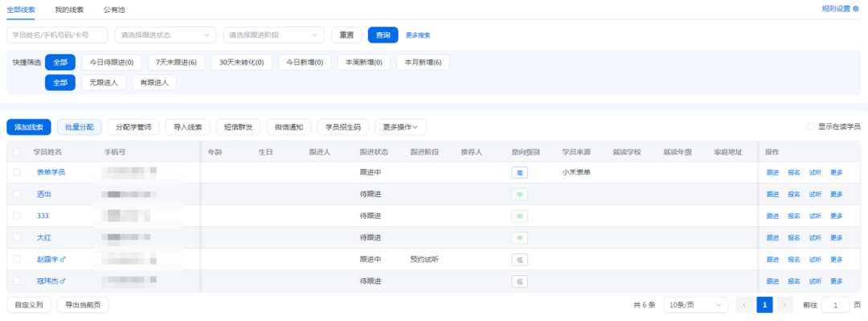
Task: Switch to the 全部线索 tab
Action: point(21,10)
